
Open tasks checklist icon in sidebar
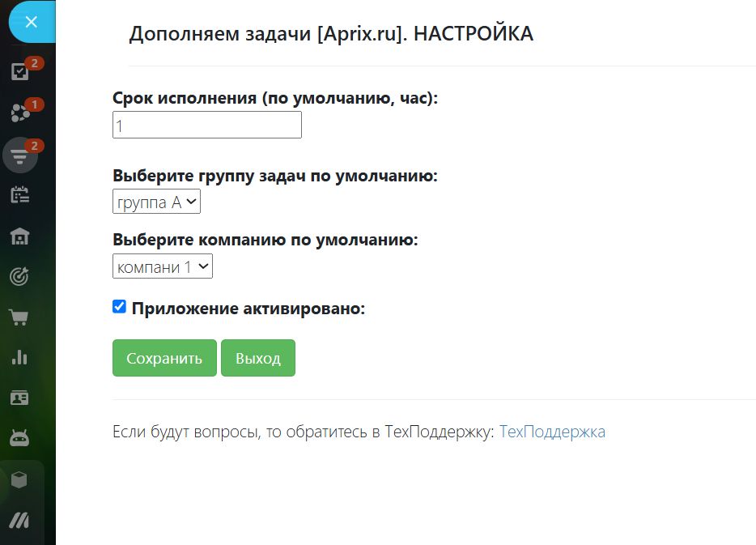pyautogui.click(x=20, y=72)
